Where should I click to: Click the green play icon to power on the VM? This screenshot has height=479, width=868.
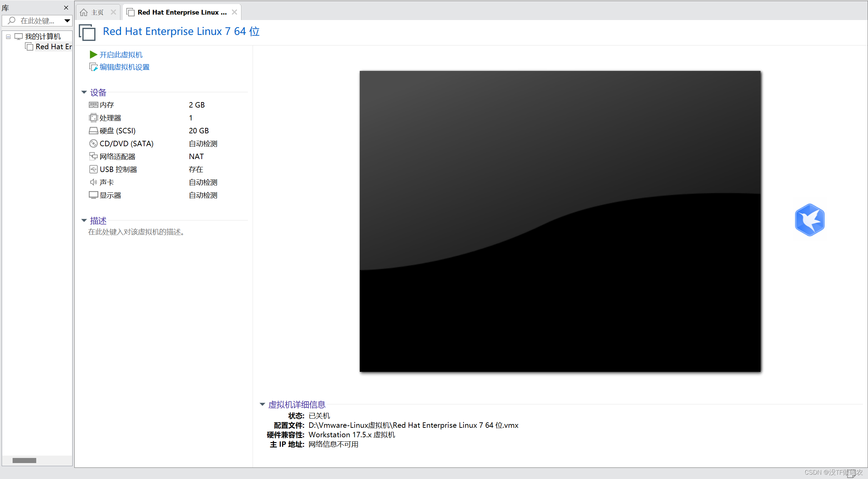pyautogui.click(x=93, y=55)
